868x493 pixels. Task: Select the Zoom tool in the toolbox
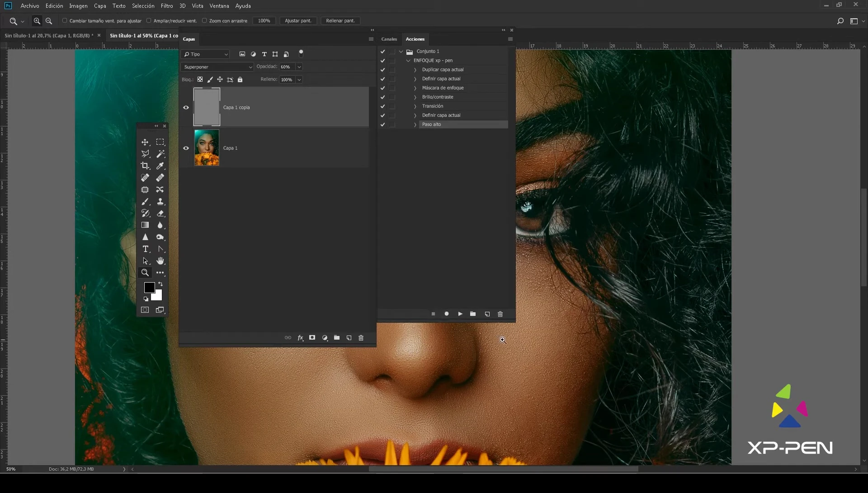pyautogui.click(x=145, y=273)
